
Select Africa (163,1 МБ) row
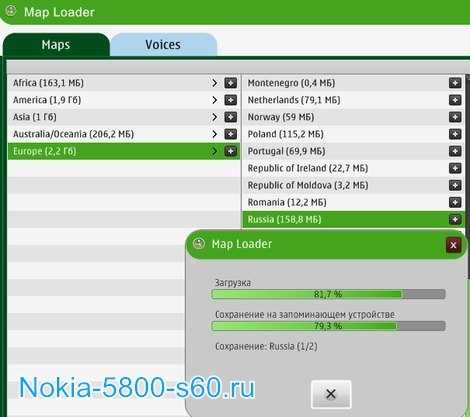[123, 83]
